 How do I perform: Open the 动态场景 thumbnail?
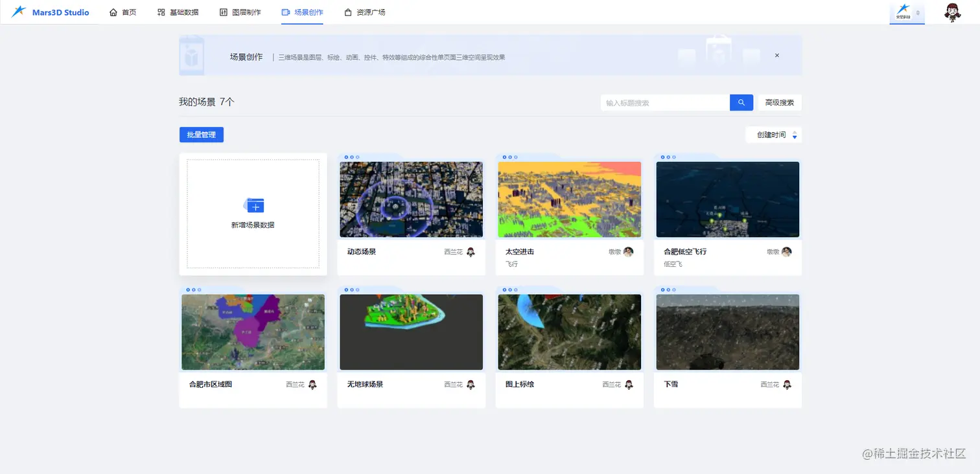(412, 199)
